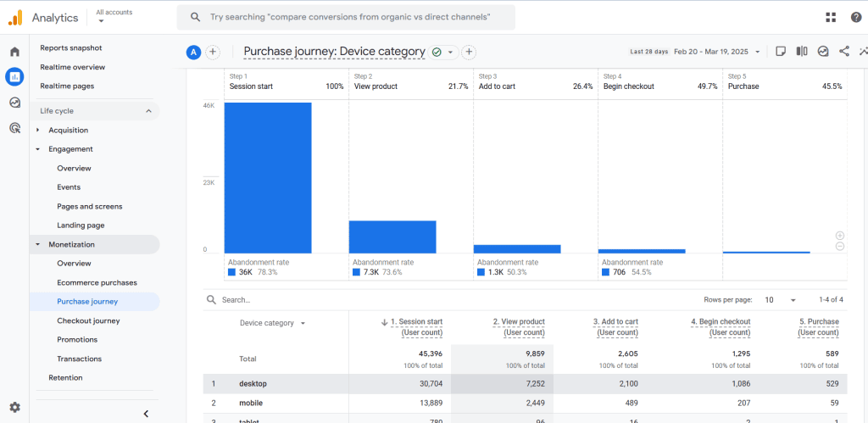
Task: Select the Purchase journey report
Action: 87,302
